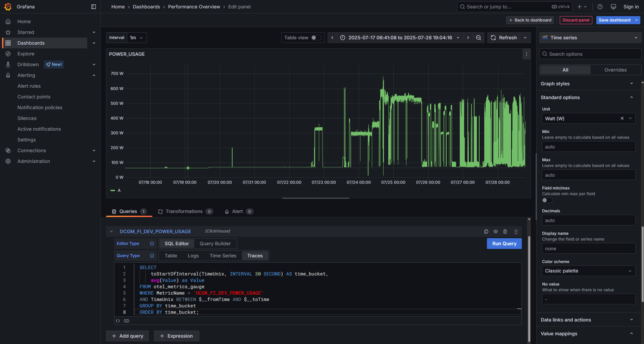Image resolution: width=644 pixels, height=344 pixels.
Task: Click the Sign in link
Action: 631,7
